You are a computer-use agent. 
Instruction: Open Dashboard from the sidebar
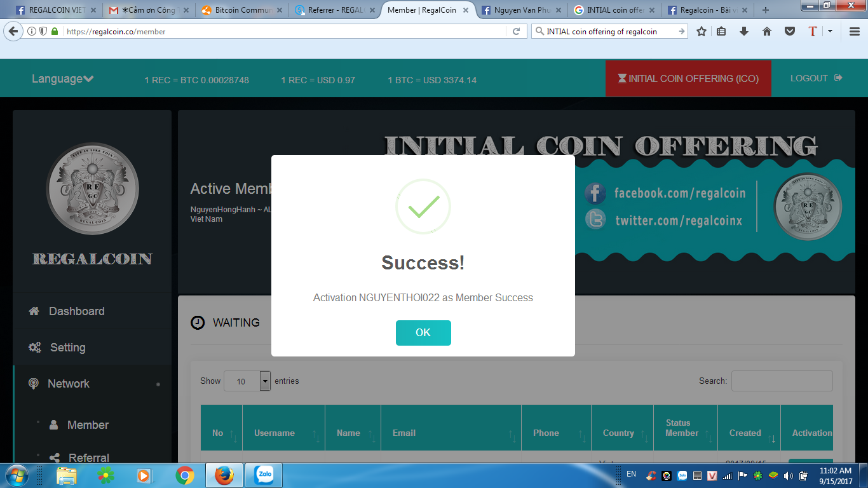coord(76,311)
